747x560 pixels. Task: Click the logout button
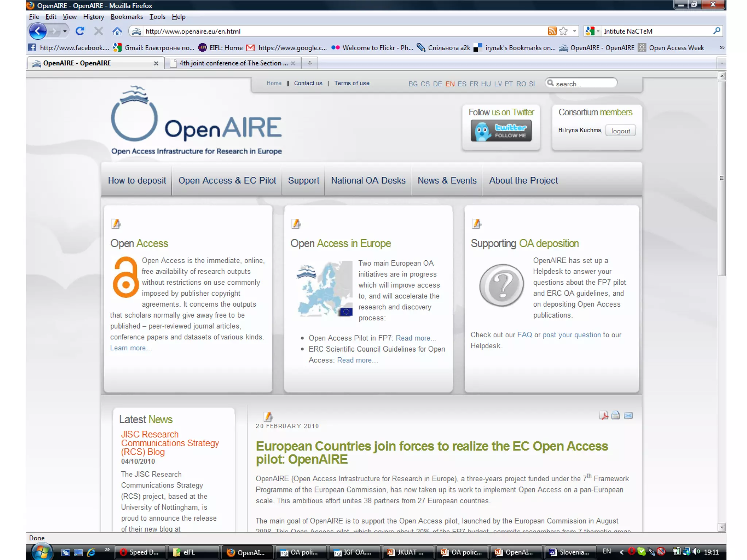coord(620,131)
